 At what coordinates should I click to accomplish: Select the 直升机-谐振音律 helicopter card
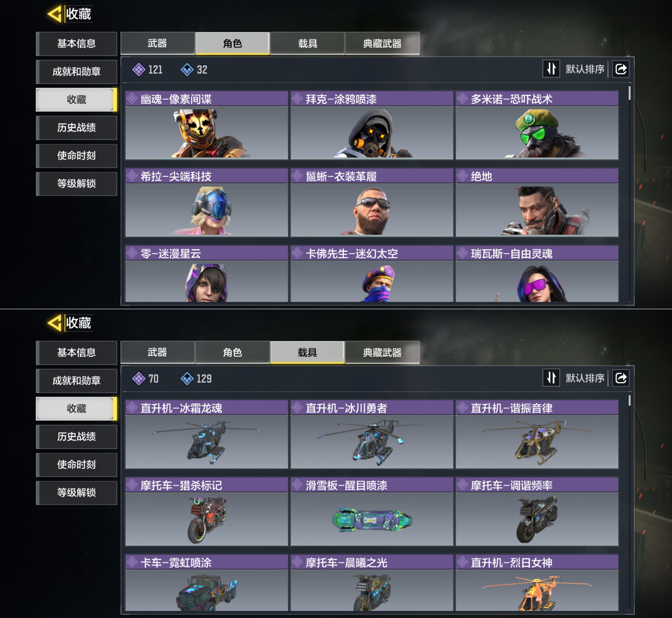click(x=537, y=434)
